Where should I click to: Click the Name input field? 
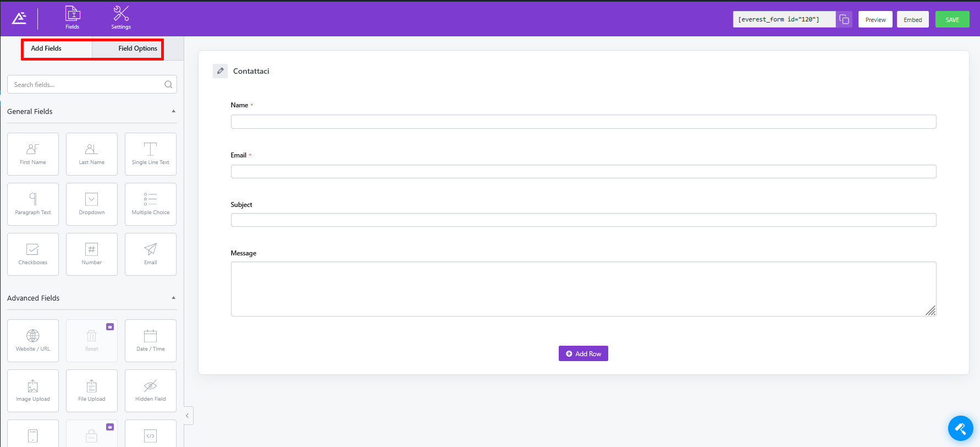coord(583,122)
